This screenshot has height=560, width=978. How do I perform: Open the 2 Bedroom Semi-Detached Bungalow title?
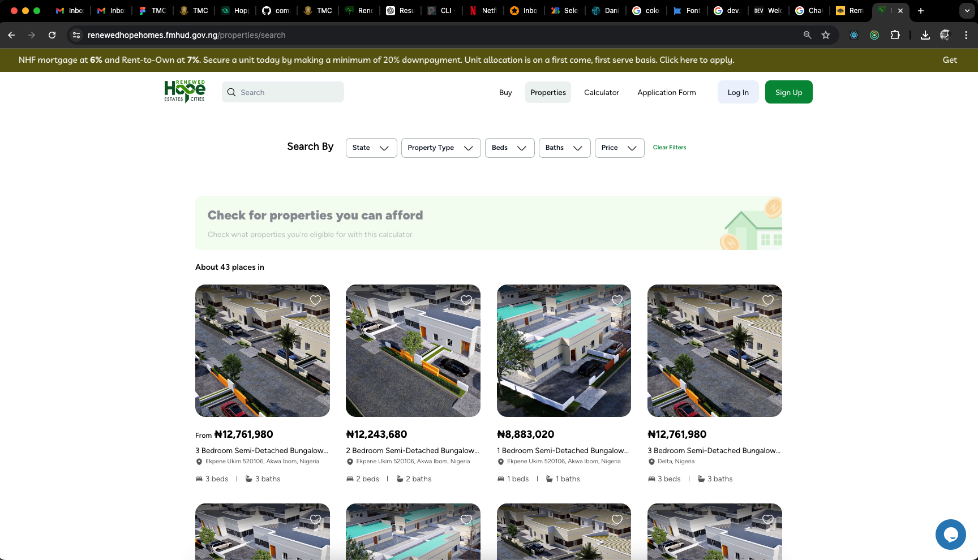click(413, 451)
